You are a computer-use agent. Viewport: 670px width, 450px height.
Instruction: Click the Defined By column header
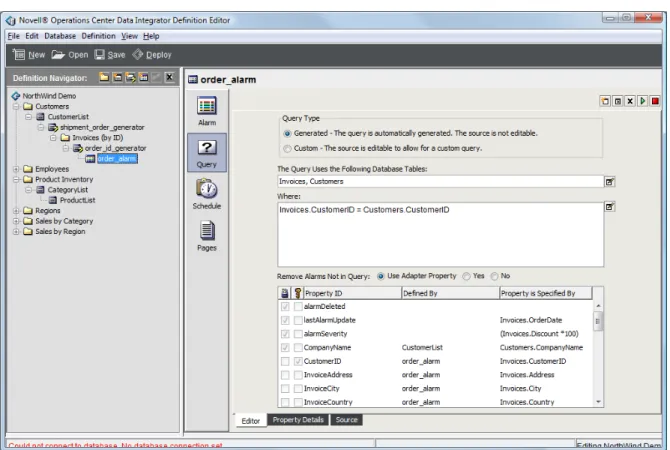pyautogui.click(x=450, y=293)
